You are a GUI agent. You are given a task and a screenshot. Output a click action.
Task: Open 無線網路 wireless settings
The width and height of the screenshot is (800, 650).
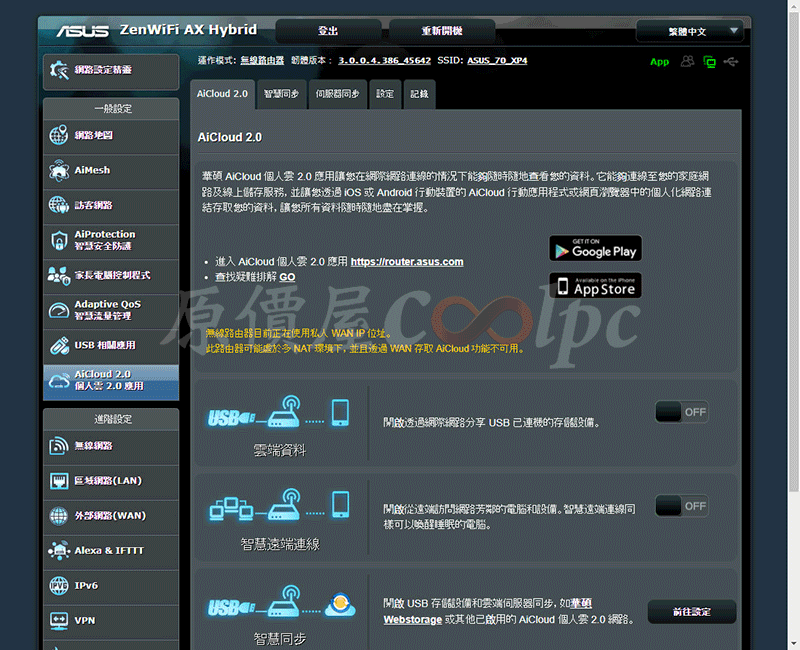(111, 446)
